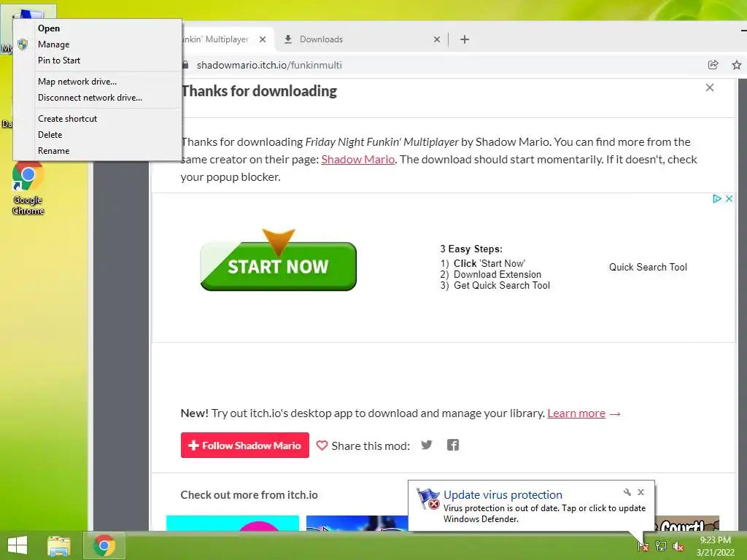Close the ad with X icon
Image resolution: width=747 pixels, height=560 pixels.
729,198
